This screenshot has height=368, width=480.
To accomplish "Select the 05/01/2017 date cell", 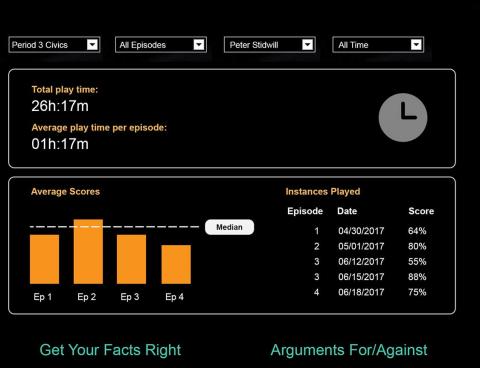I will coord(361,246).
